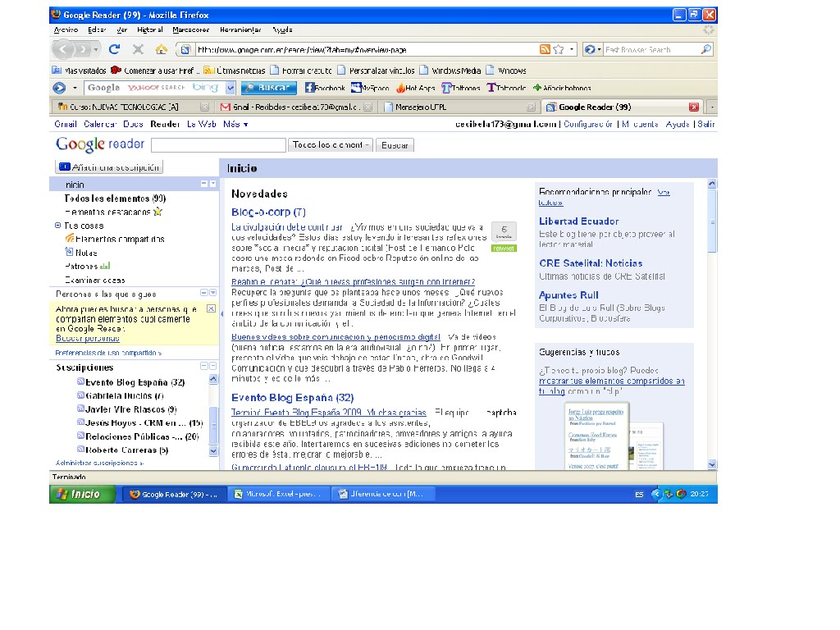This screenshot has height=630, width=840.
Task: Open the Herramientas menu
Action: [x=240, y=30]
